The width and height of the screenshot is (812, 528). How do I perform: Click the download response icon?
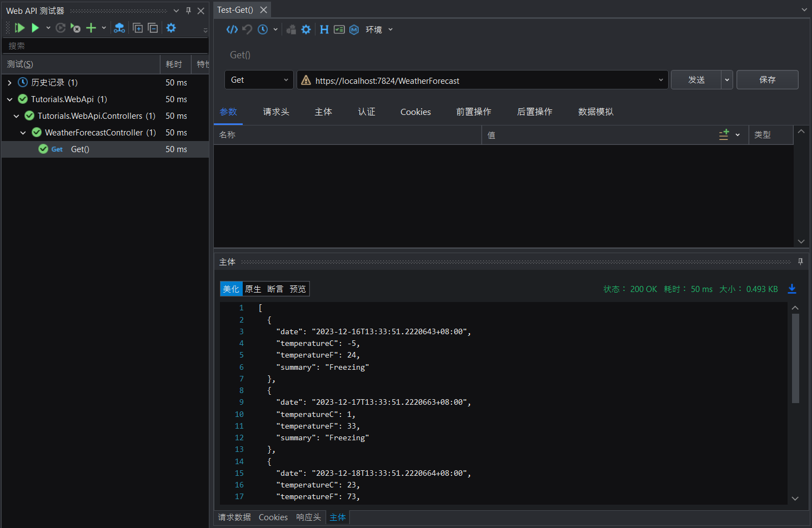pos(792,289)
